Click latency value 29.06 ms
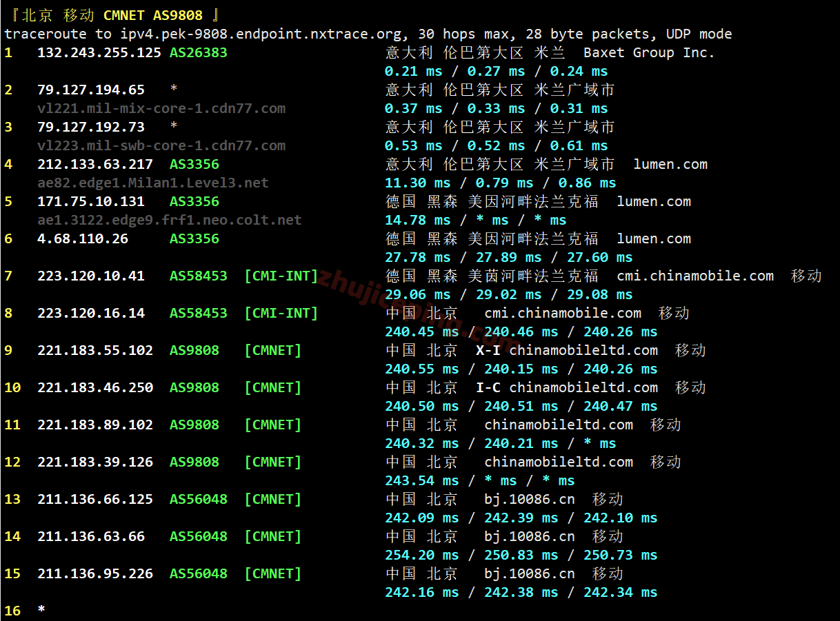The image size is (840, 621). point(418,294)
